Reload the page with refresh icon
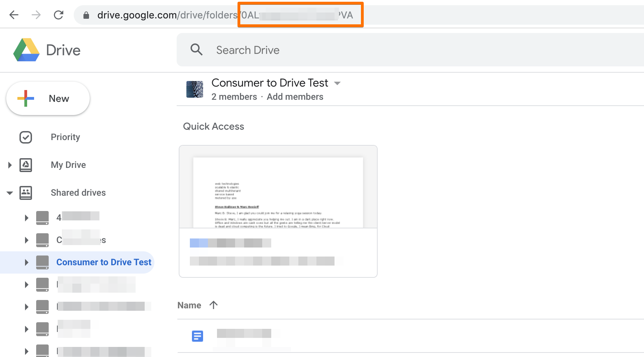 tap(58, 15)
